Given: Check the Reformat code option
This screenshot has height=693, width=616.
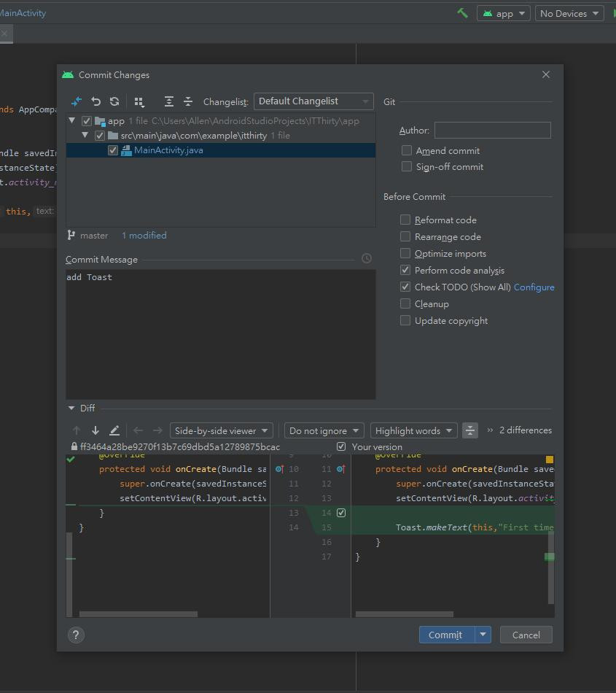Looking at the screenshot, I should (405, 220).
